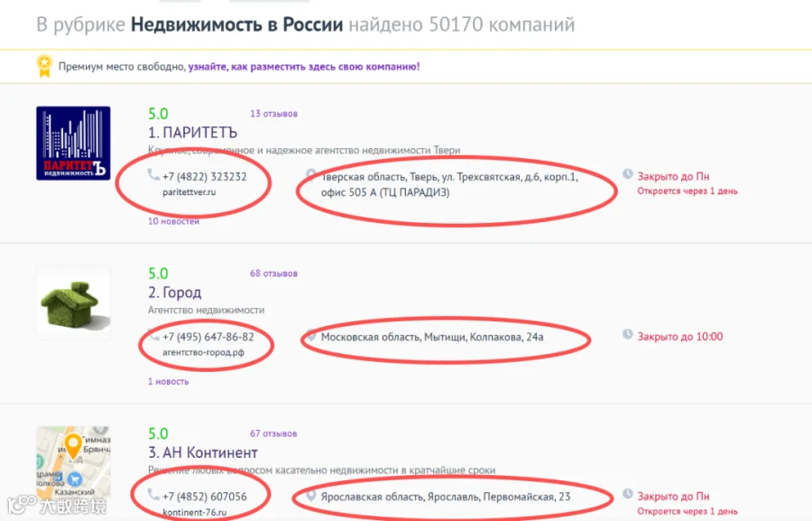Click phone icon beside +7 (4822) 323232
This screenshot has height=521, width=812.
click(153, 175)
